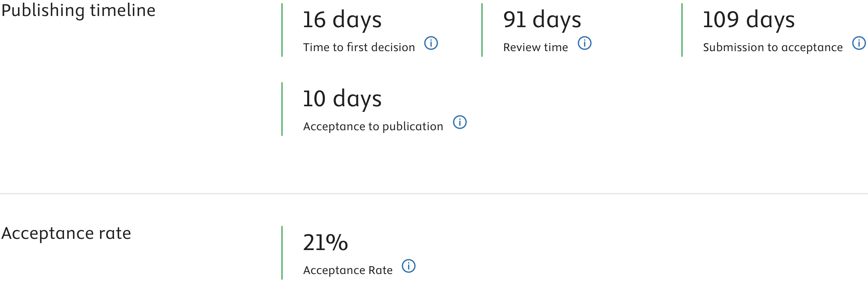The height and width of the screenshot is (282, 868).
Task: Click the Time to first decision label
Action: 359,47
